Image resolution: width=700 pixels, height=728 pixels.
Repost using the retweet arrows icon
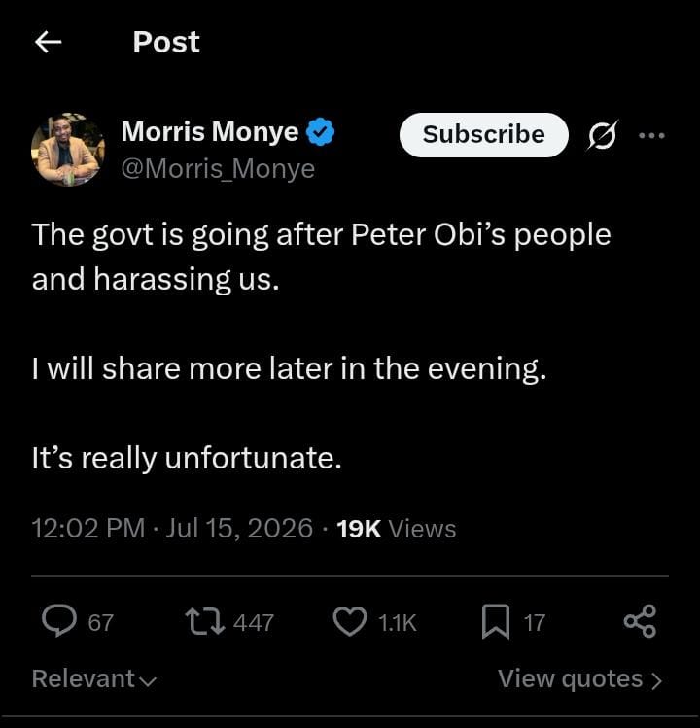click(205, 622)
